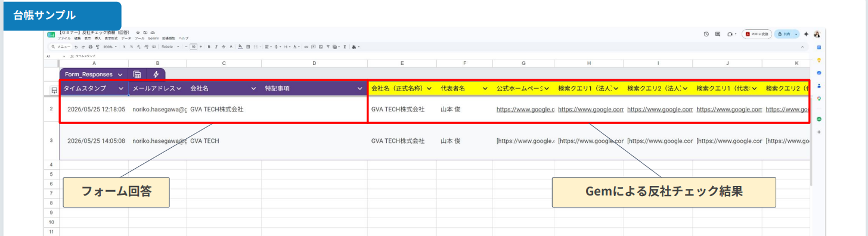Image resolution: width=868 pixels, height=236 pixels.
Task: Click the redo arrow in toolbar
Action: 83,46
